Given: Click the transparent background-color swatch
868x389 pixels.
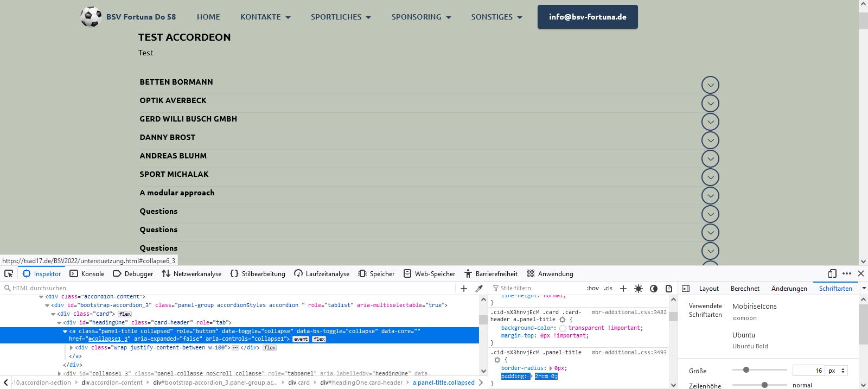Looking at the screenshot, I should point(563,328).
